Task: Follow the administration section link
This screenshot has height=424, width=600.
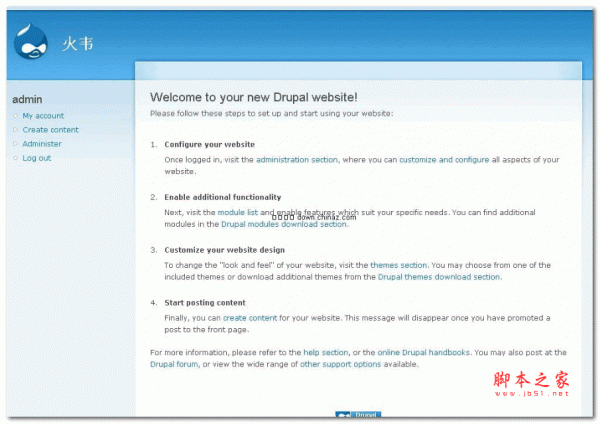Action: [297, 160]
